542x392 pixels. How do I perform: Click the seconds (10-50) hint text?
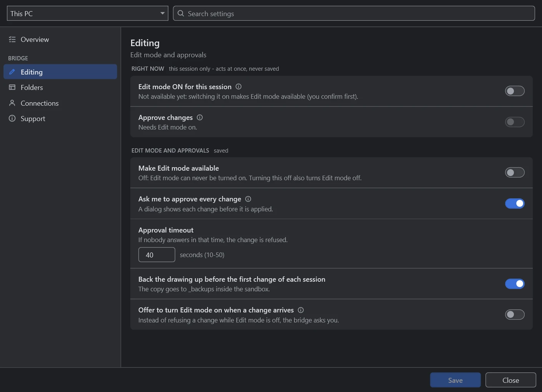coord(202,255)
